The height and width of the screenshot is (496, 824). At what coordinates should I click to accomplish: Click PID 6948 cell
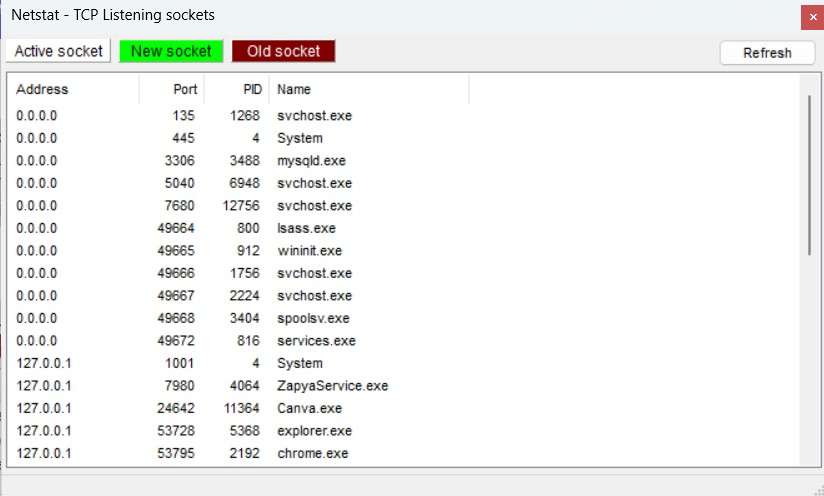click(244, 183)
